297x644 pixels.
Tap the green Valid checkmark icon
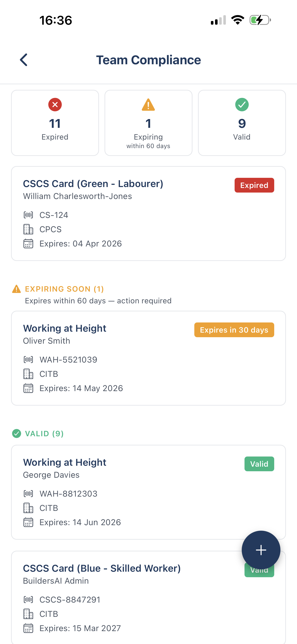[x=242, y=105]
